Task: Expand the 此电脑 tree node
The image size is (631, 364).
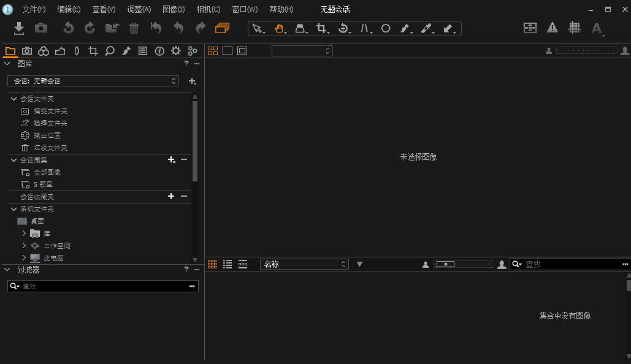Action: [24, 258]
